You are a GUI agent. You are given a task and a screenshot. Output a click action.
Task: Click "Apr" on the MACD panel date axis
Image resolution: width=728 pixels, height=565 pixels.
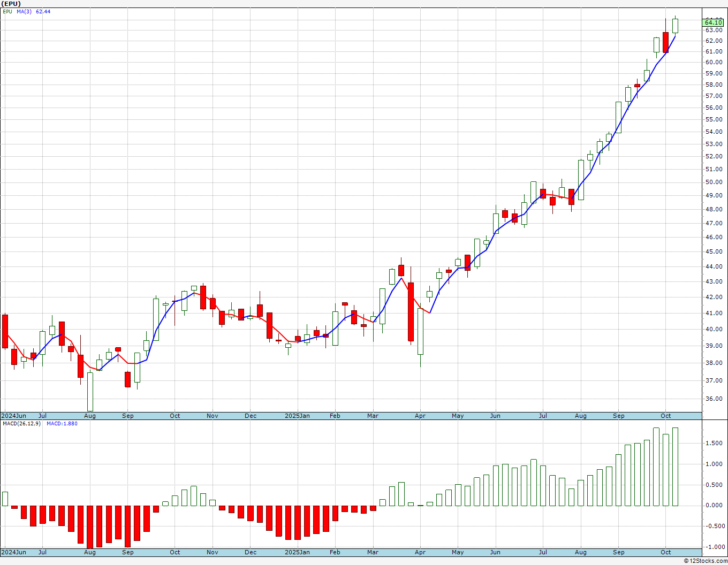(x=420, y=552)
